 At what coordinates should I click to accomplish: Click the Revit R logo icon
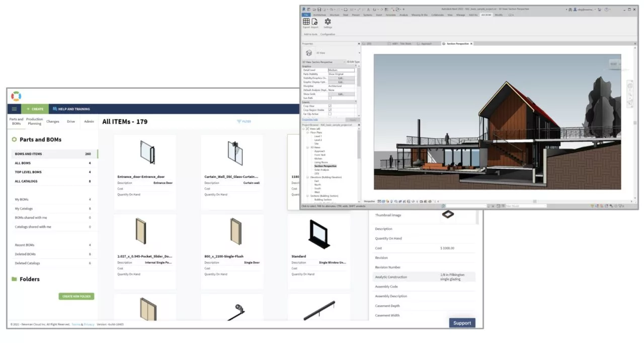pos(303,9)
